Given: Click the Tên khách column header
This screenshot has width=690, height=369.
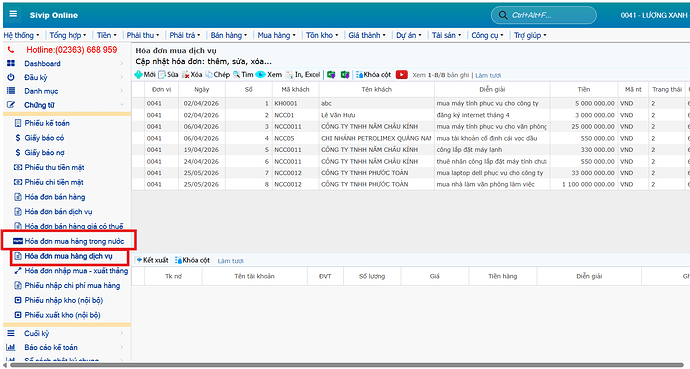Looking at the screenshot, I should (377, 89).
